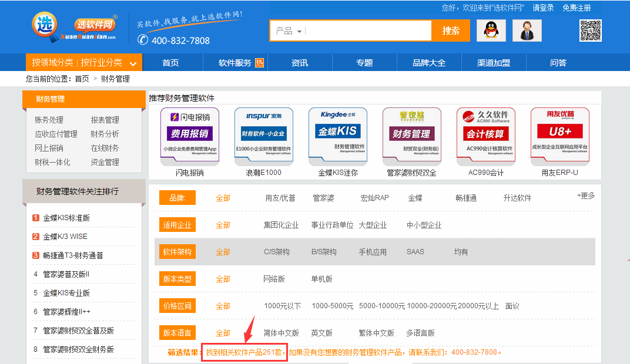Open 问答 nav item
The image size is (630, 364).
click(558, 63)
